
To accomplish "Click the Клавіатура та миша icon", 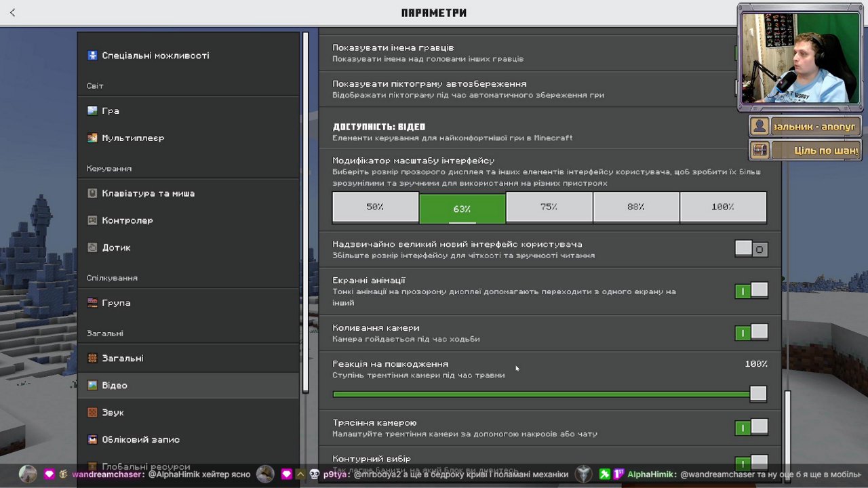I will [x=92, y=193].
